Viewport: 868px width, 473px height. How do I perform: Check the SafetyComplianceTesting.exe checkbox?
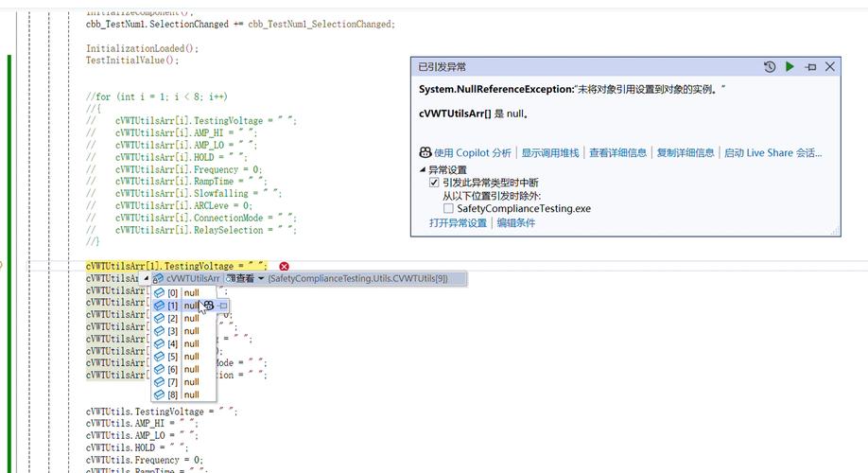[448, 208]
